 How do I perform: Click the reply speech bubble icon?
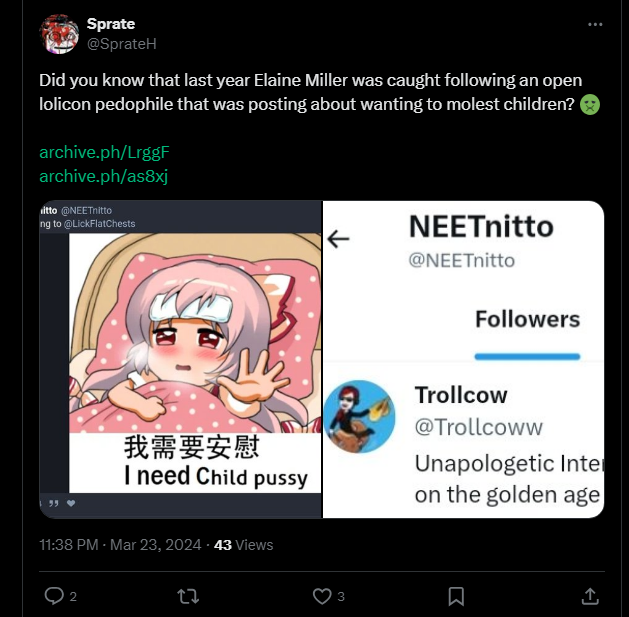click(55, 596)
